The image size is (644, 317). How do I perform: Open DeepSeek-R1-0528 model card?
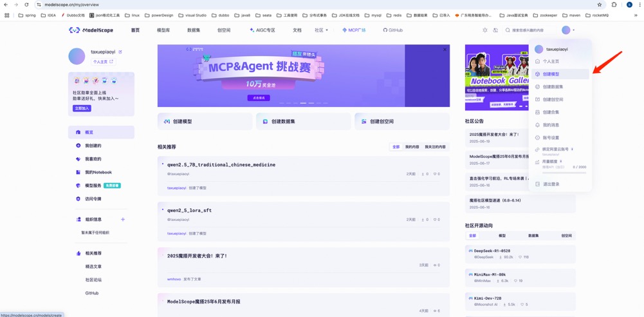coord(520,253)
